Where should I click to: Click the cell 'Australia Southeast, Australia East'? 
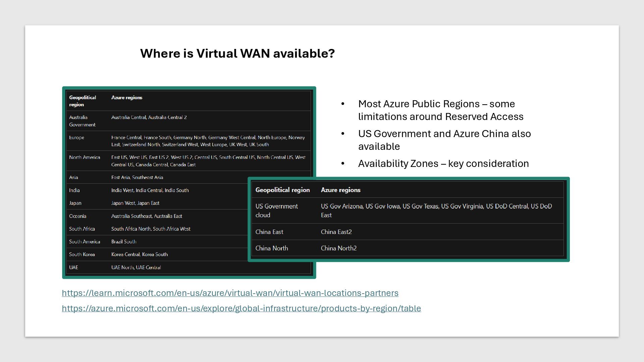point(147,216)
